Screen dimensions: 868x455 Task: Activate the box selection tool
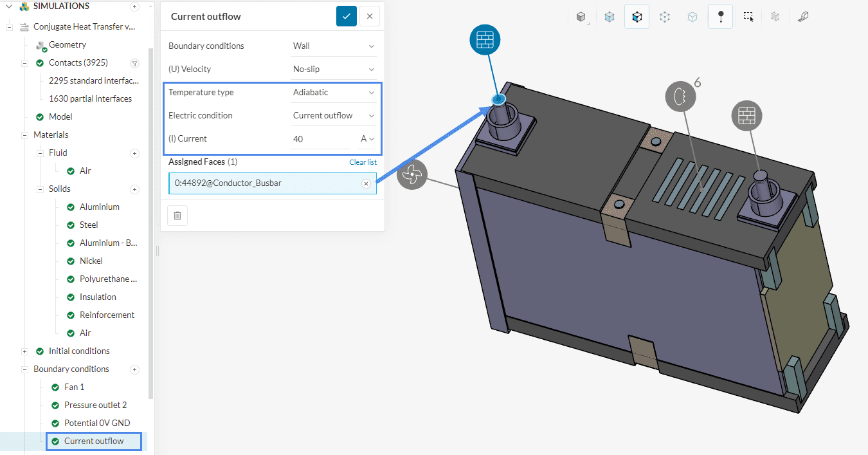748,17
